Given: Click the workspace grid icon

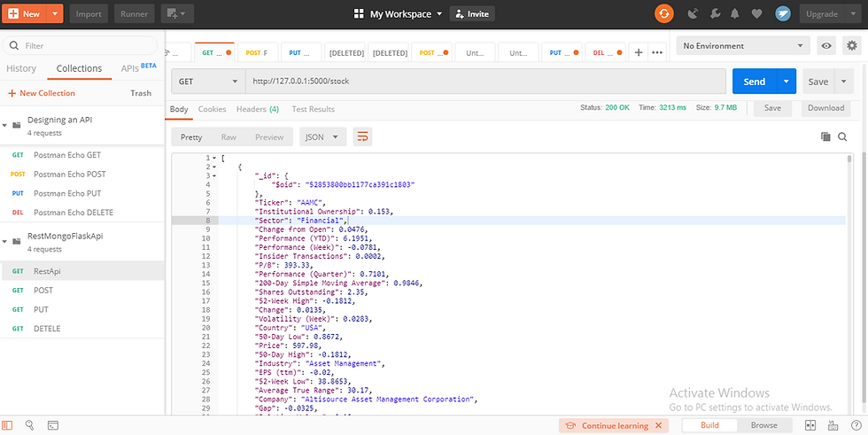Looking at the screenshot, I should click(x=359, y=14).
